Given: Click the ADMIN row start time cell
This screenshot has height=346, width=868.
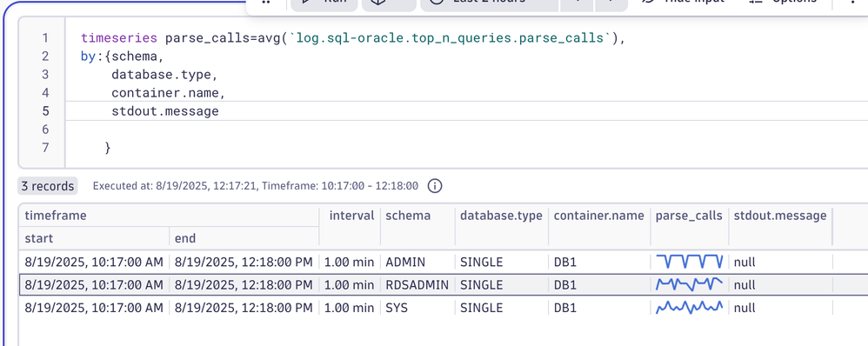Looking at the screenshot, I should [x=94, y=262].
